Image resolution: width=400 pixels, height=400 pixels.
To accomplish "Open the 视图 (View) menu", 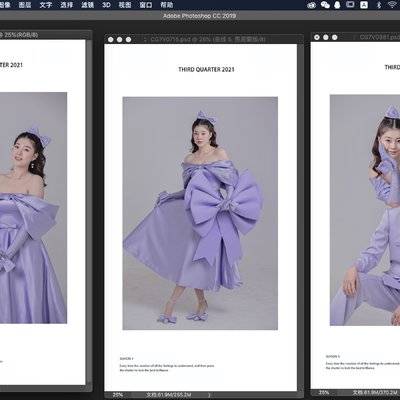I will pos(125,5).
